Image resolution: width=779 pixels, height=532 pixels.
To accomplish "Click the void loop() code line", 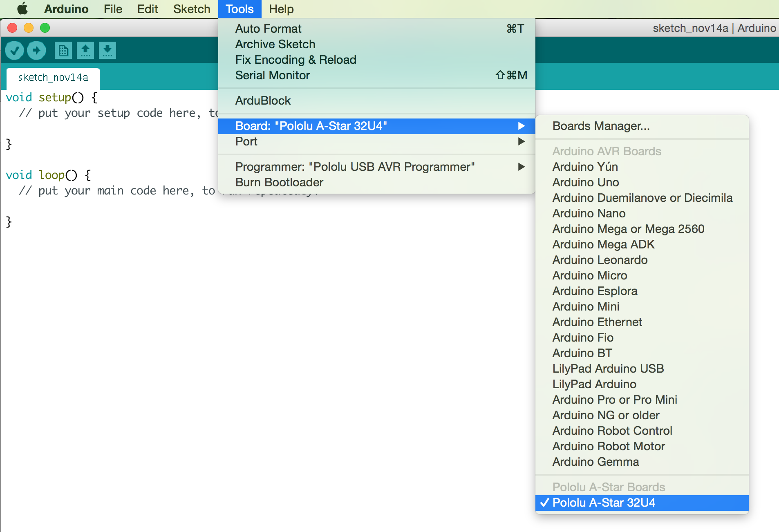I will point(49,175).
